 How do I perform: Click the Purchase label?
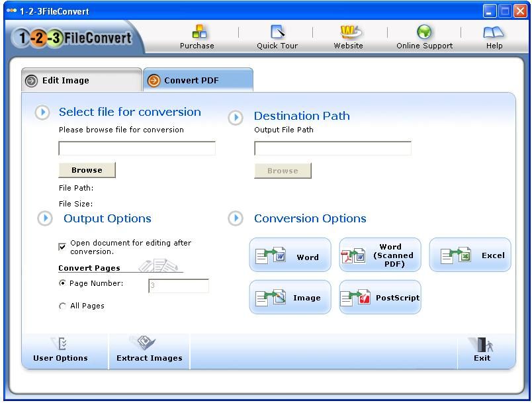197,46
